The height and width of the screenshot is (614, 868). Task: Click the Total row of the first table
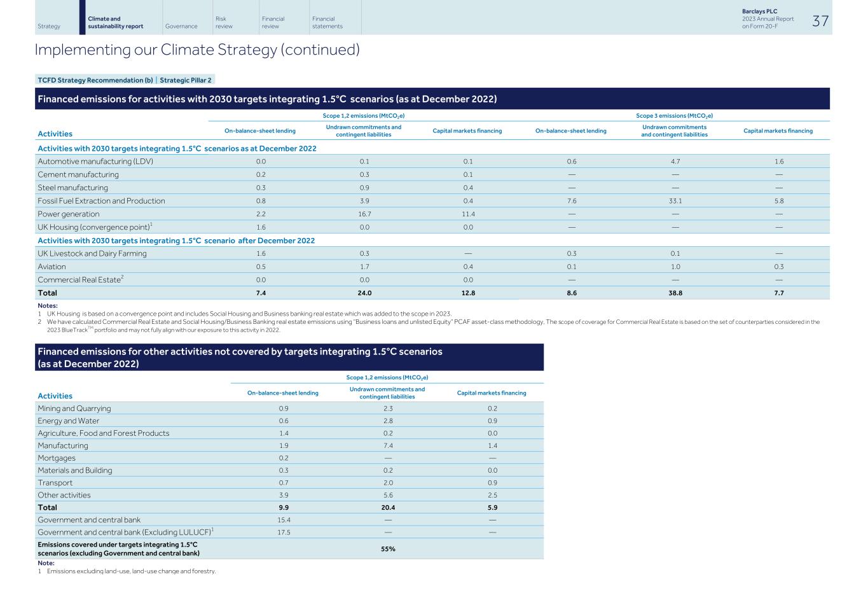[48, 292]
